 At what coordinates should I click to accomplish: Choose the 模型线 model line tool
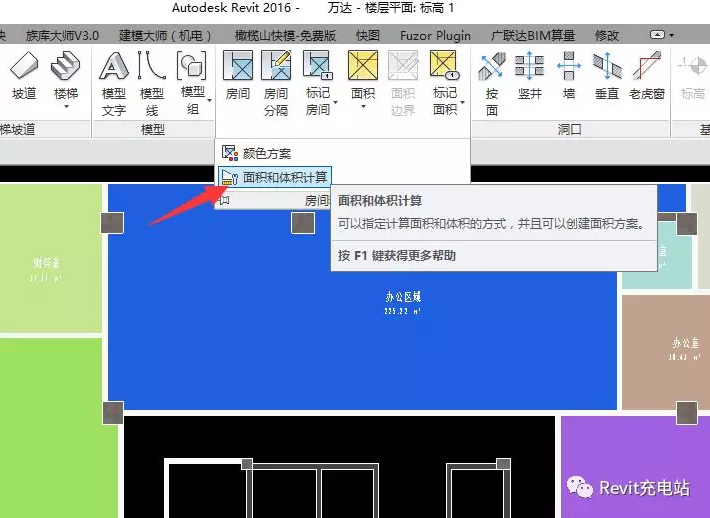click(152, 83)
